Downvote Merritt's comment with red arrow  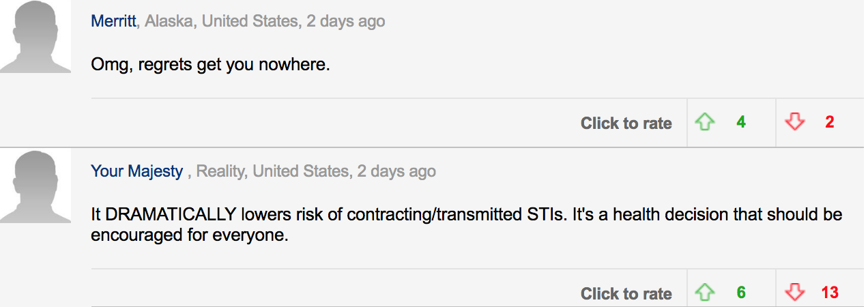[794, 123]
